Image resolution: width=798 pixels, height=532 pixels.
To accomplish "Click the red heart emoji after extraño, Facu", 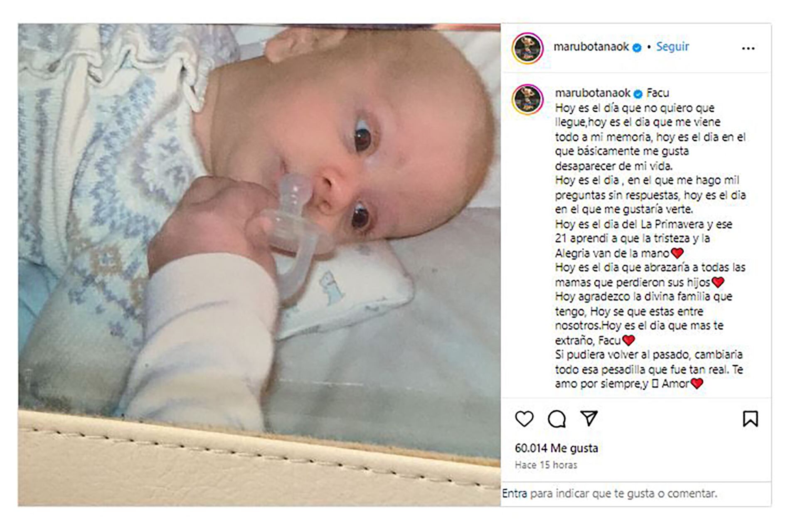I will [628, 340].
